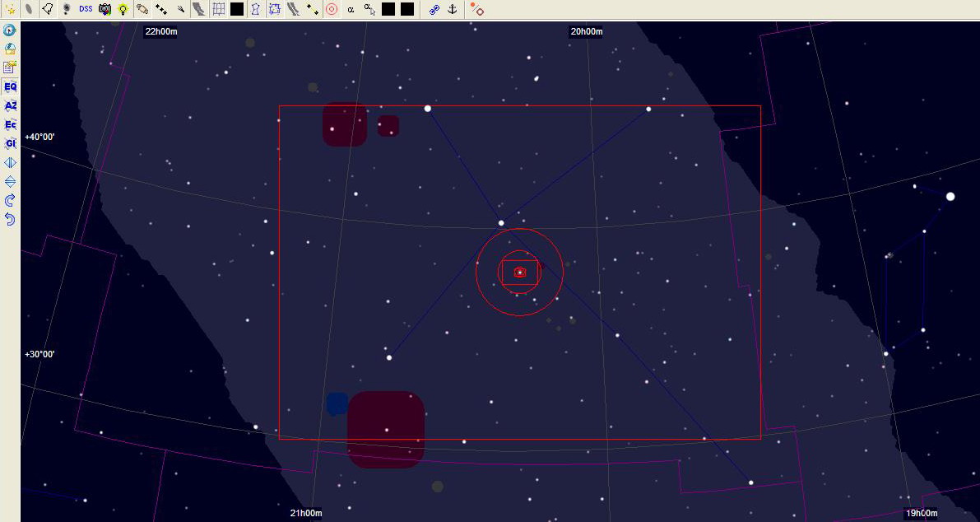The image size is (980, 522).
Task: Click the anchor lock chart icon
Action: [x=453, y=9]
